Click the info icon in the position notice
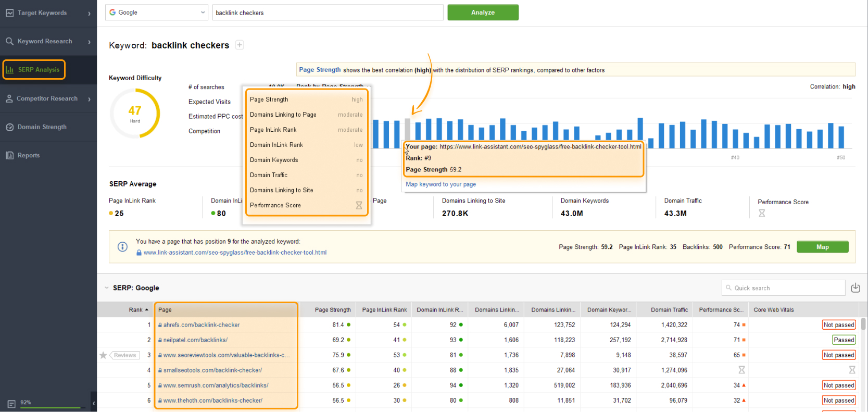 [x=122, y=247]
